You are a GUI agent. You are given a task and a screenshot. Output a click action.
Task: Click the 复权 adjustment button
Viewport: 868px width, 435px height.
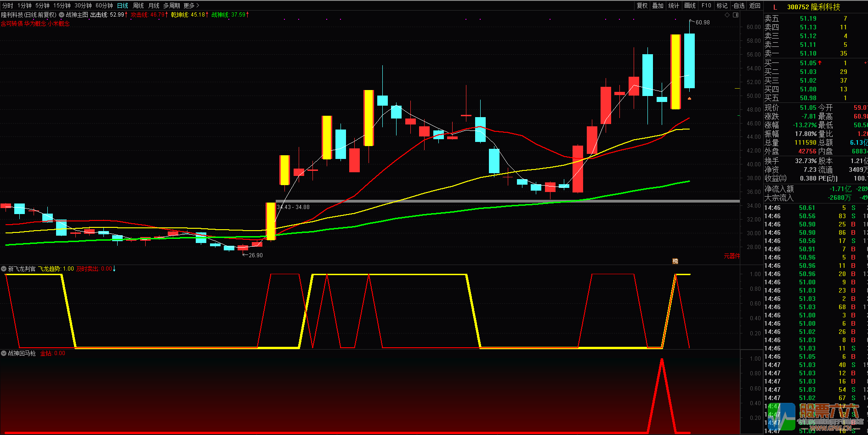pyautogui.click(x=642, y=6)
